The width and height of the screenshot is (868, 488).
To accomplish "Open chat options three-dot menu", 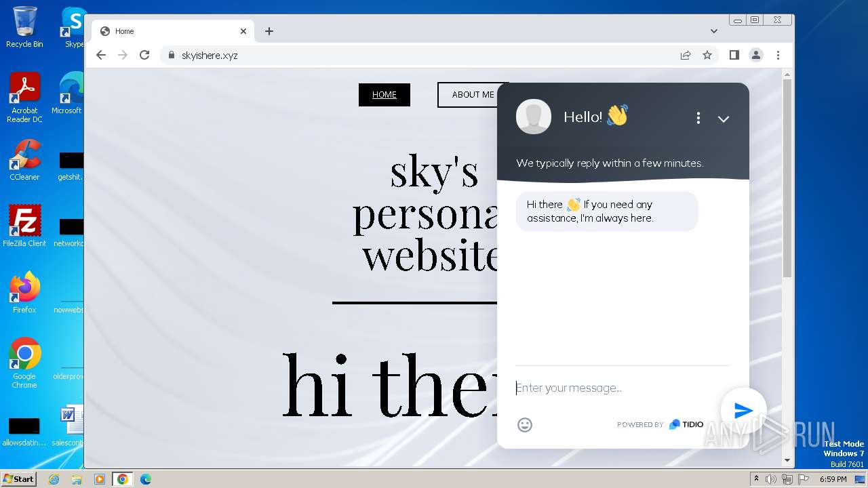I will click(698, 118).
